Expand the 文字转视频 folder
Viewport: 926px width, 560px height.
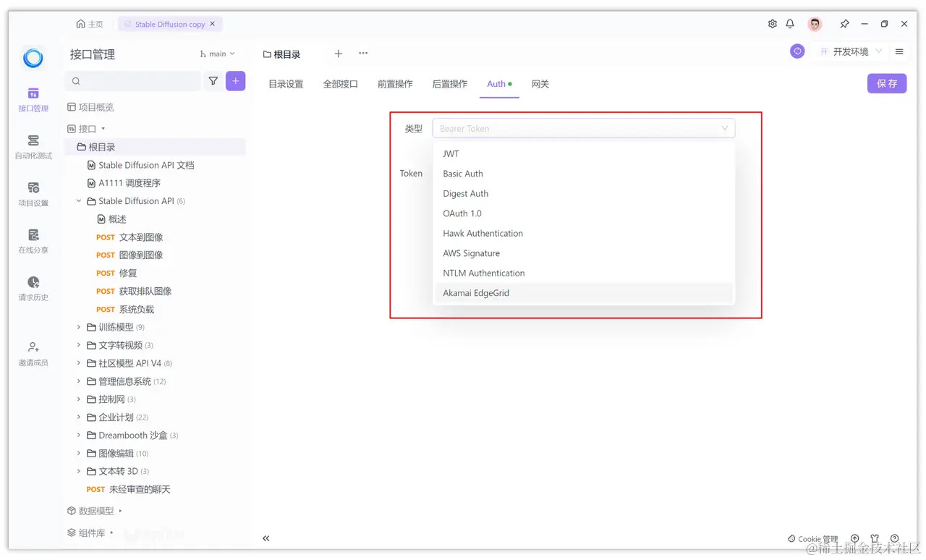pyautogui.click(x=79, y=345)
